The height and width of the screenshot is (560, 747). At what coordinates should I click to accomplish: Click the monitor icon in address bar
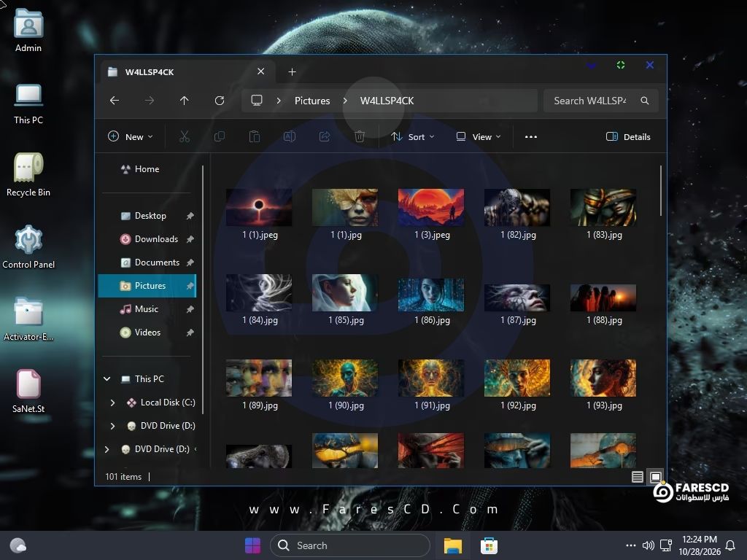(x=257, y=101)
